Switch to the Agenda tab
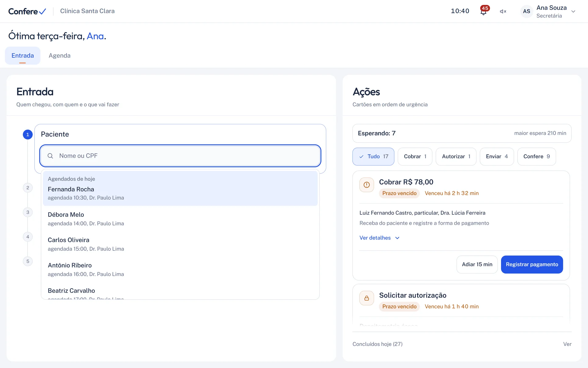 tap(60, 56)
